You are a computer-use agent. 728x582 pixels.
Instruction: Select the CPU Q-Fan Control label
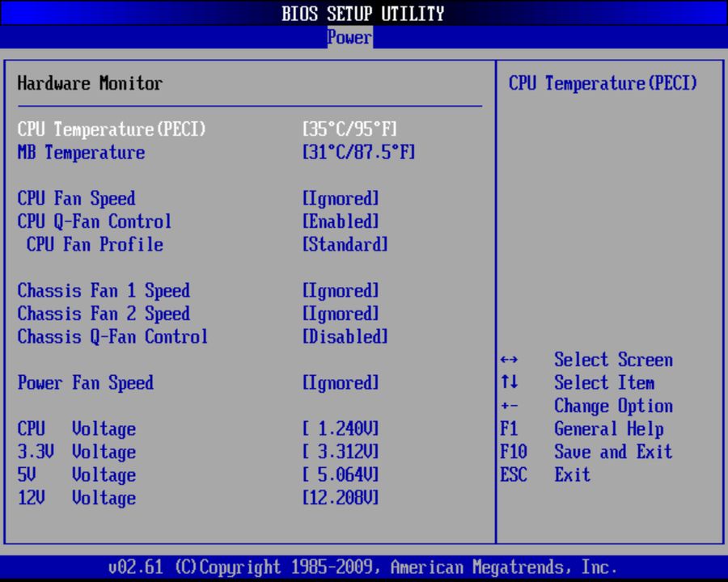click(x=95, y=221)
